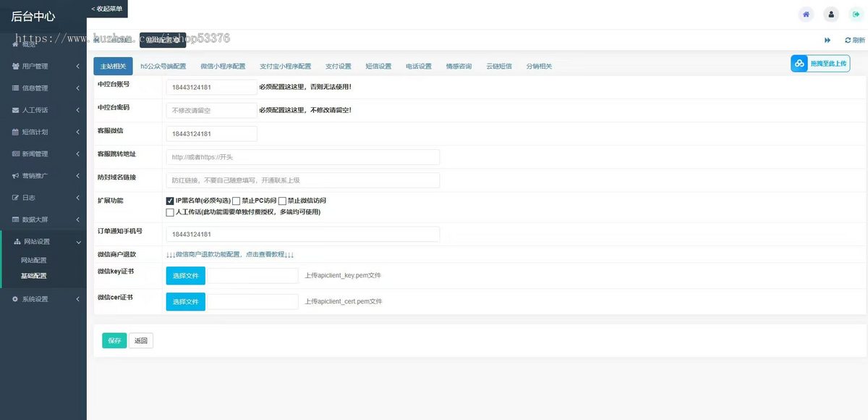Click the 系统设置 gear icon
Screen dimensions: 868x420
point(16,299)
